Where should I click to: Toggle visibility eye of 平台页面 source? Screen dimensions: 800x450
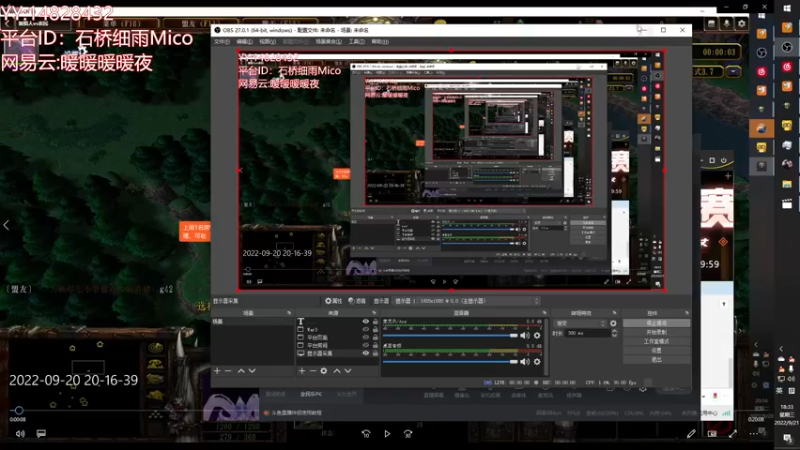pyautogui.click(x=365, y=337)
